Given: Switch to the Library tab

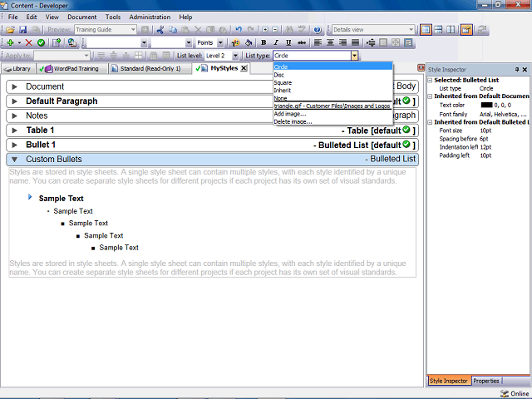Looking at the screenshot, I should pos(18,69).
